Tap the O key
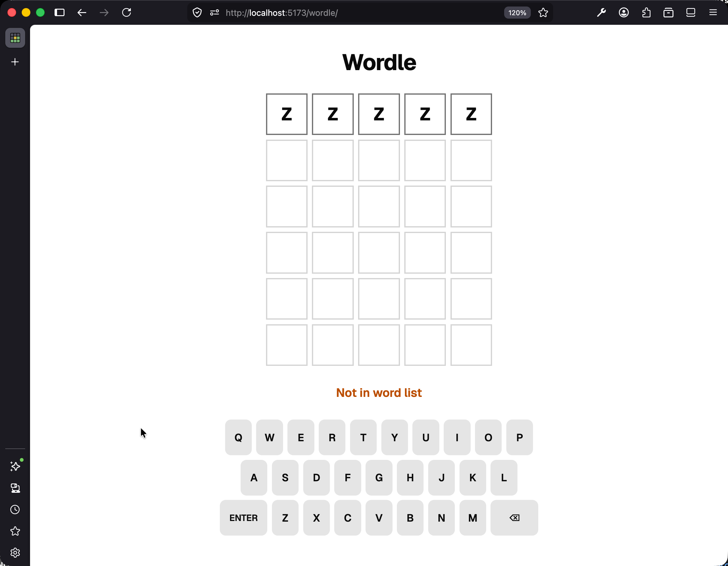 [488, 437]
